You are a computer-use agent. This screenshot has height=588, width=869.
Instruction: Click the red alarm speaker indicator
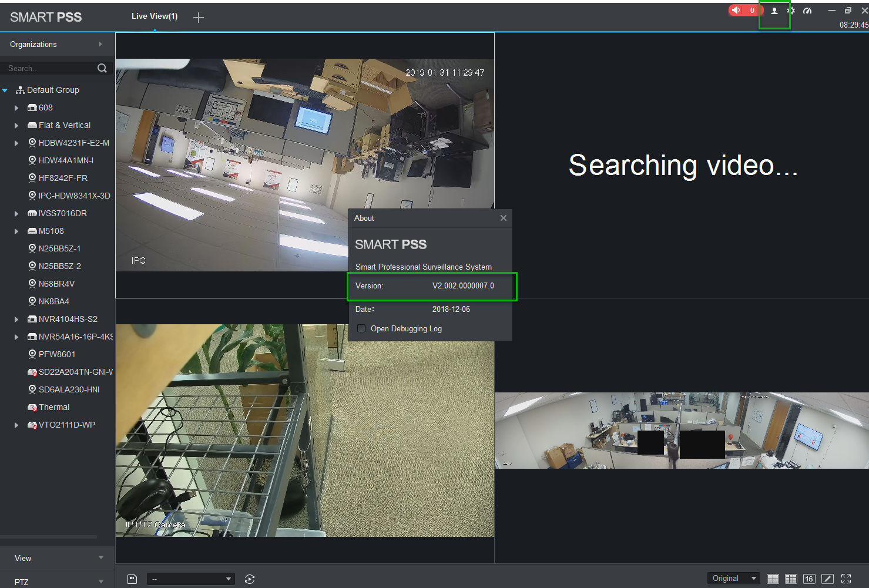(x=744, y=10)
